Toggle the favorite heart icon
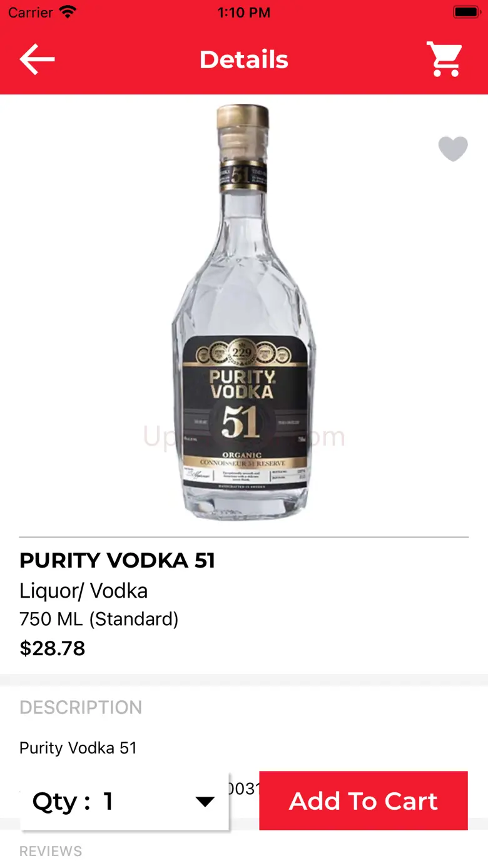488x868 pixels. (453, 149)
